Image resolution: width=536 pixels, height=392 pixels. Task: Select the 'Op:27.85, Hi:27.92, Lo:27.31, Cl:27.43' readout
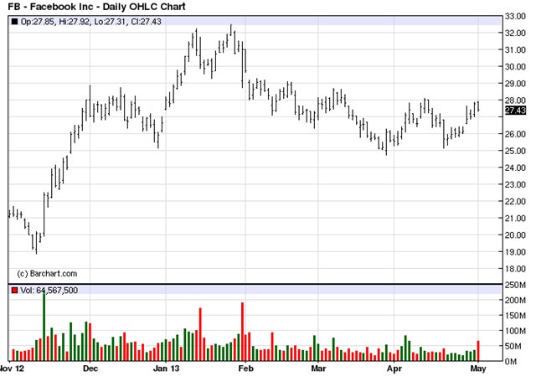(x=91, y=22)
